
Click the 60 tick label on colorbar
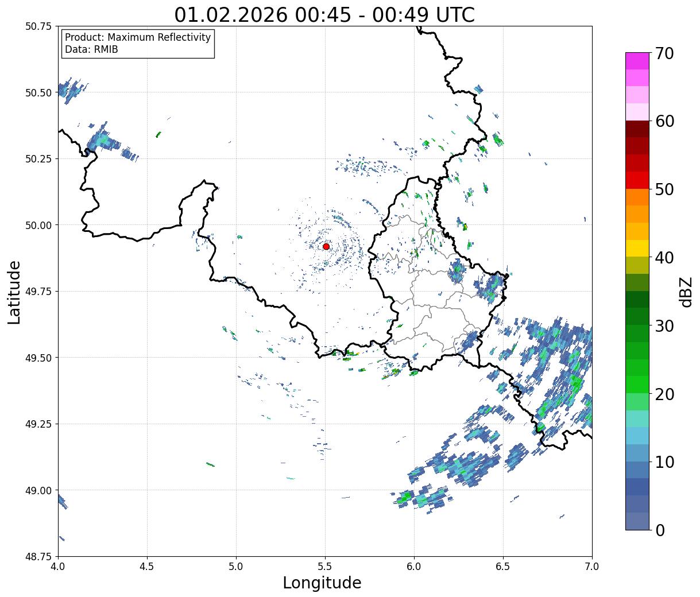[x=664, y=121]
